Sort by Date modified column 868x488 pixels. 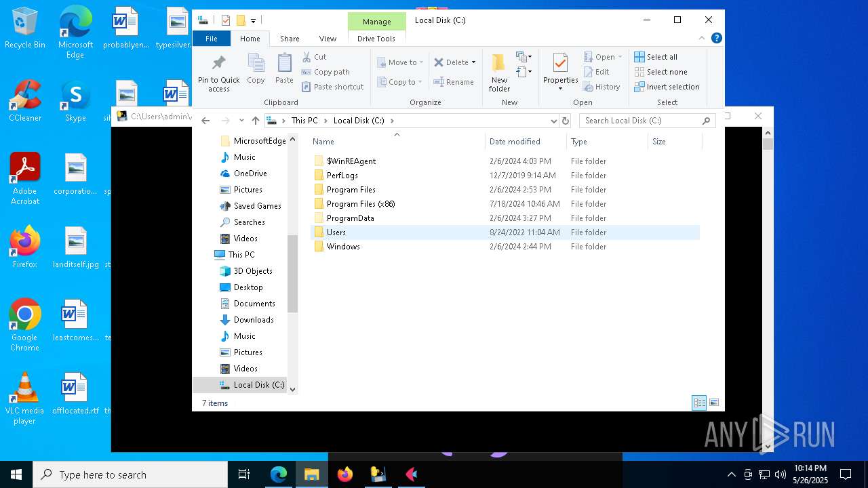click(x=526, y=142)
